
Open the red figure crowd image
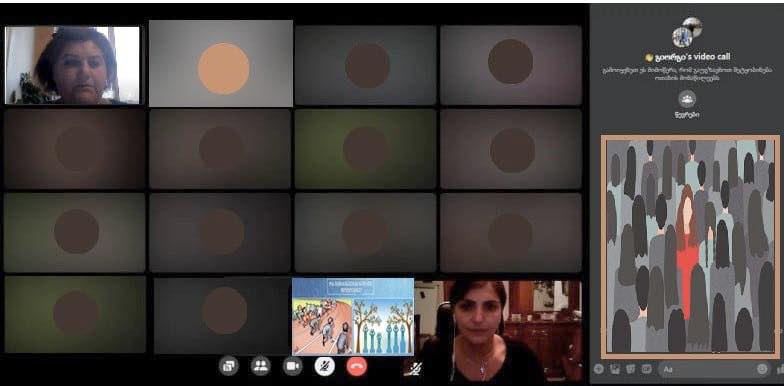tap(690, 246)
